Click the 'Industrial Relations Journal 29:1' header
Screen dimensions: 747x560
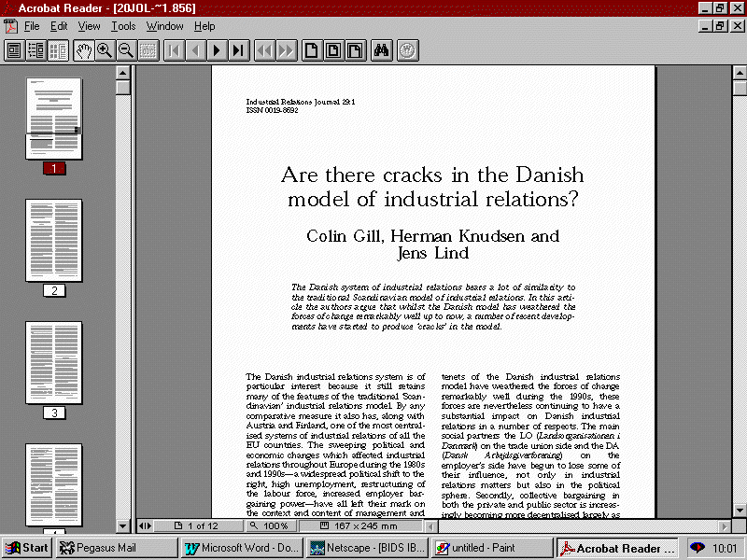tap(301, 102)
